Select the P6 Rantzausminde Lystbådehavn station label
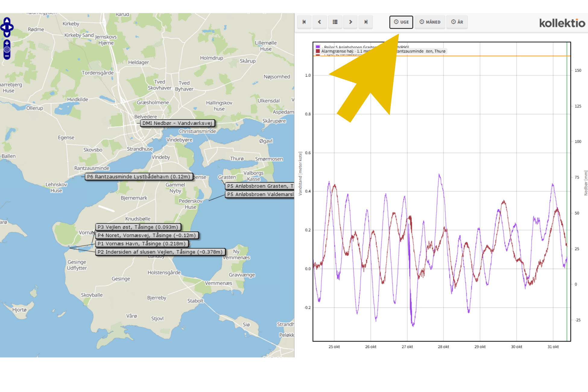The image size is (588, 392). coord(139,177)
